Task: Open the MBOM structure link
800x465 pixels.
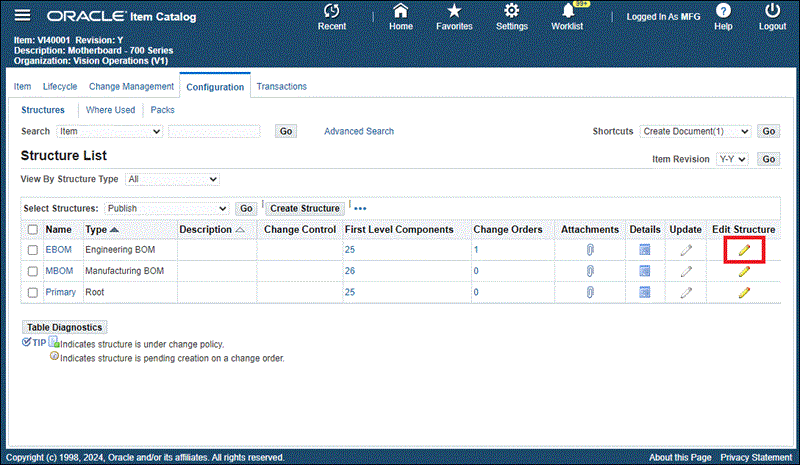Action: (59, 271)
